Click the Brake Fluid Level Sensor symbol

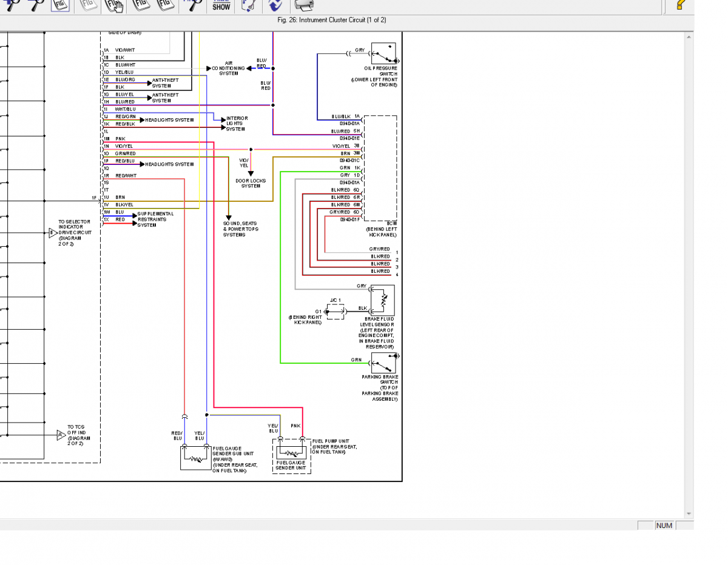click(x=382, y=300)
